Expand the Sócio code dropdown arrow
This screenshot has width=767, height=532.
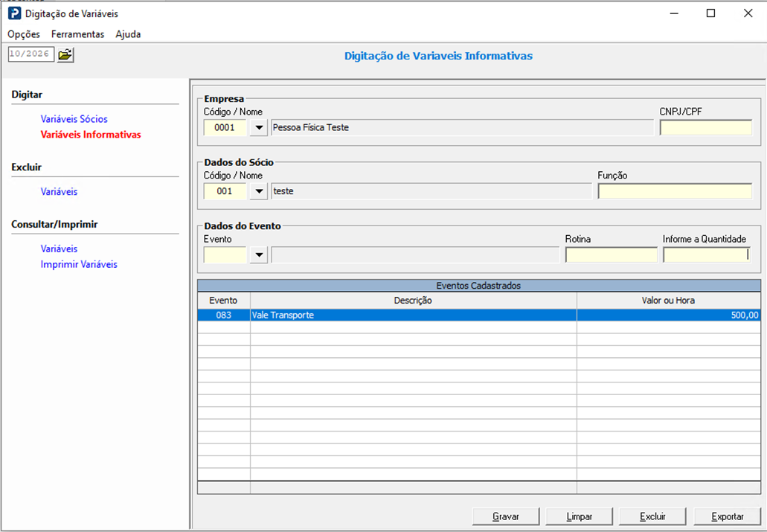[259, 191]
